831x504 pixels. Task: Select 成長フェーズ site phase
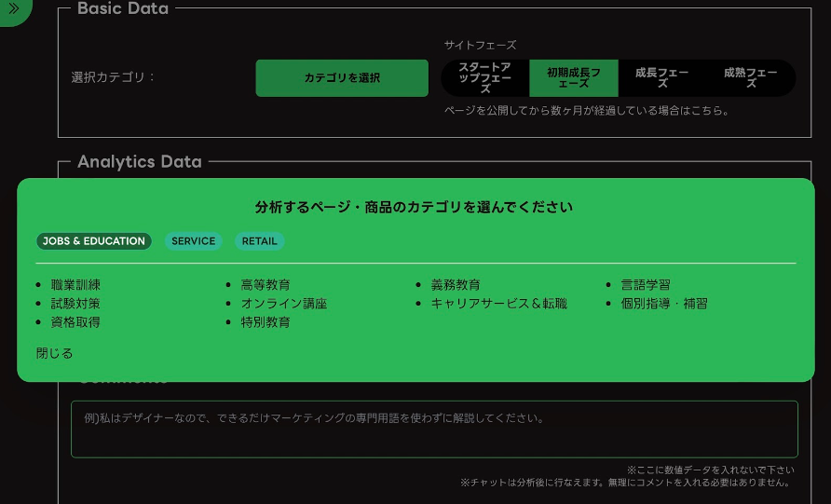coord(661,78)
